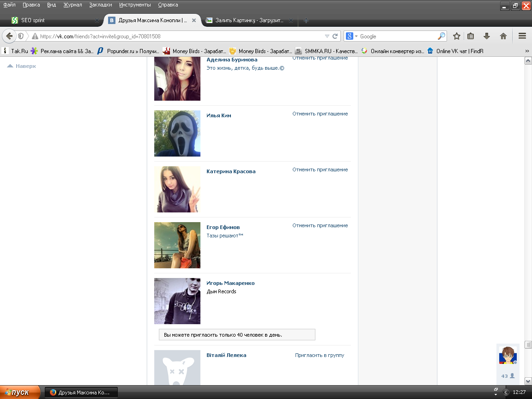The height and width of the screenshot is (399, 532).
Task: Click Firefox taskbar window button
Action: [81, 393]
